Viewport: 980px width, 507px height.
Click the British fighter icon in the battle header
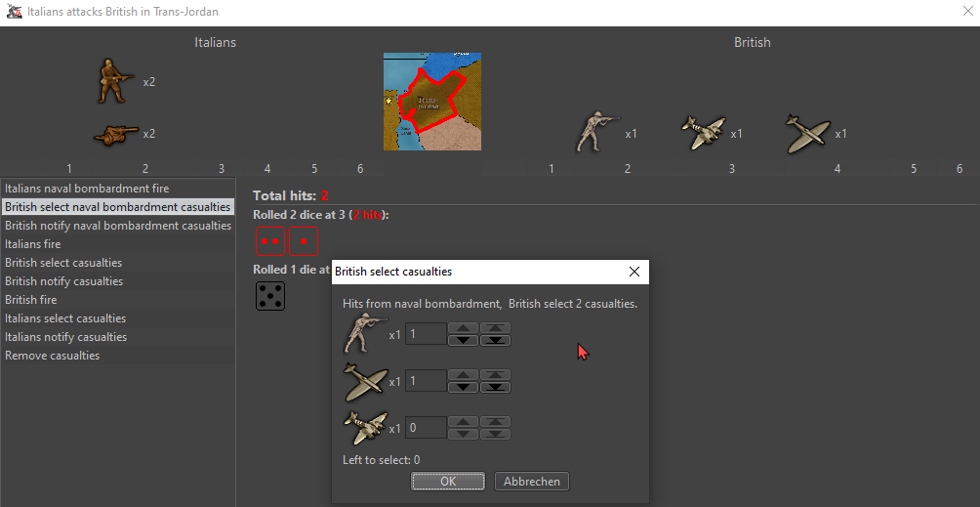806,134
